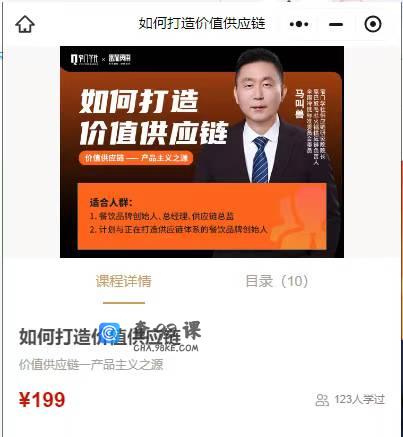Close mini program via target circle icon
403x437 pixels.
pos(373,24)
